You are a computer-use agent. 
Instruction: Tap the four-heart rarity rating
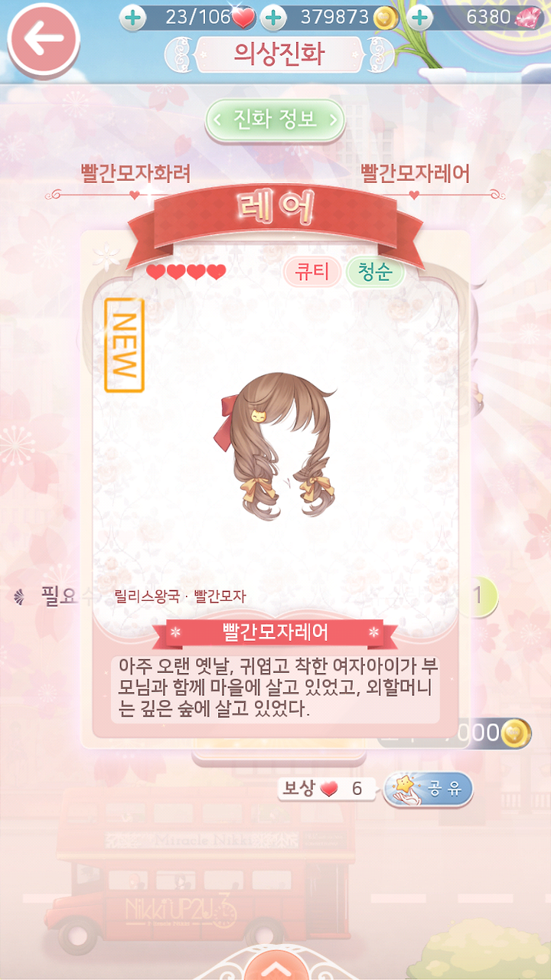(x=186, y=272)
